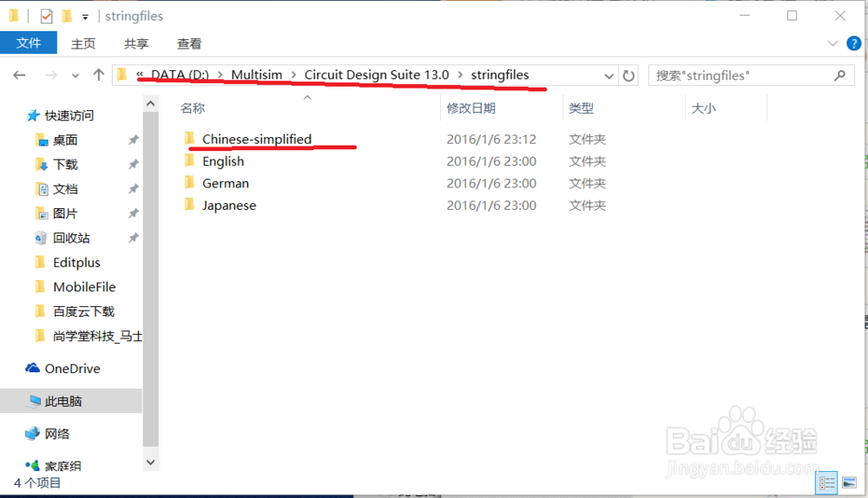
Task: Click the Properties checkmark icon in title bar
Action: point(47,16)
